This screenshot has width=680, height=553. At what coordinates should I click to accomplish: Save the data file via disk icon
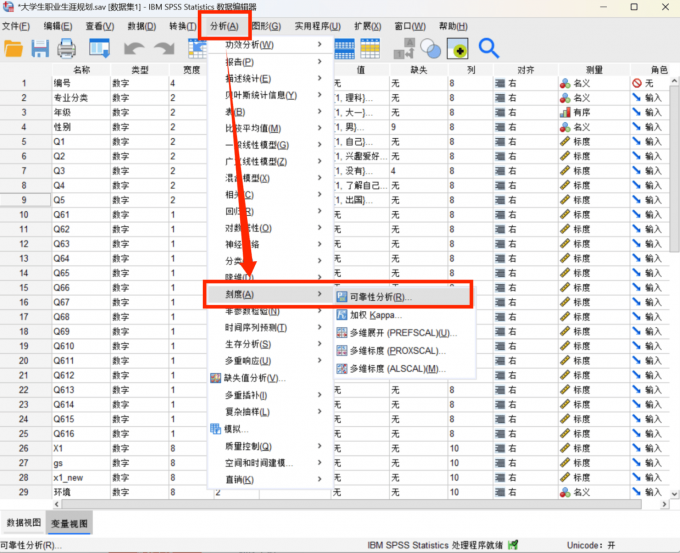tap(40, 49)
